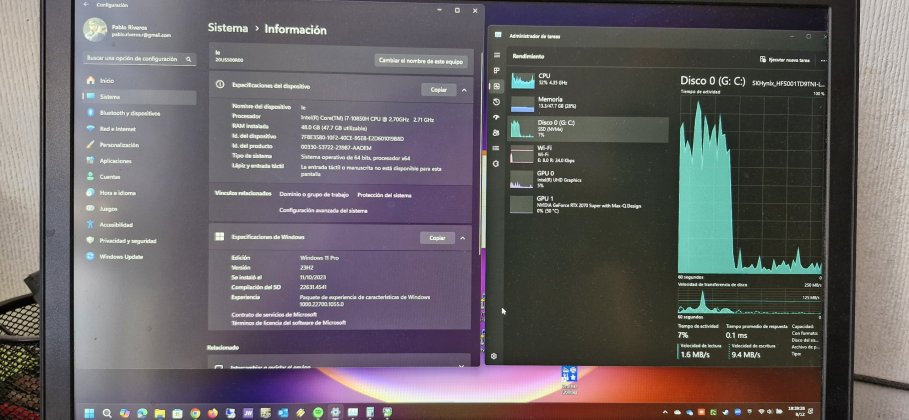Image resolution: width=909 pixels, height=420 pixels.
Task: Open Términos de licencia del software de Microsoft
Action: (289, 323)
